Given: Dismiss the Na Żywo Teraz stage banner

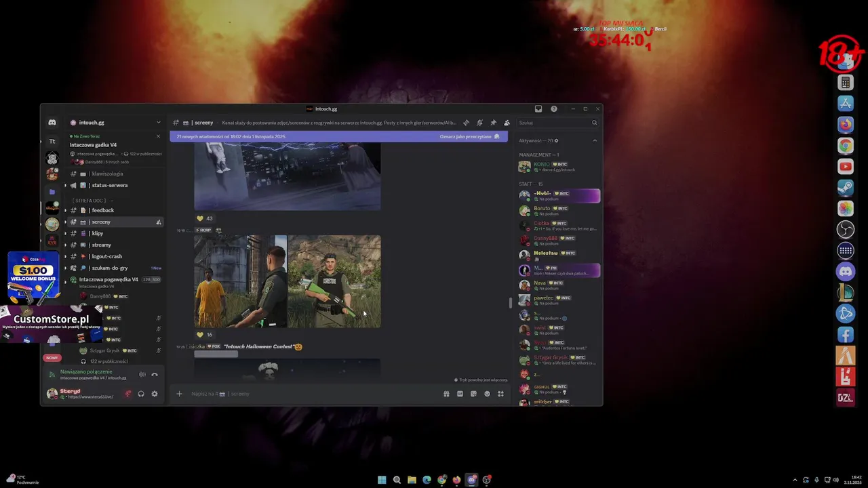Looking at the screenshot, I should point(158,136).
